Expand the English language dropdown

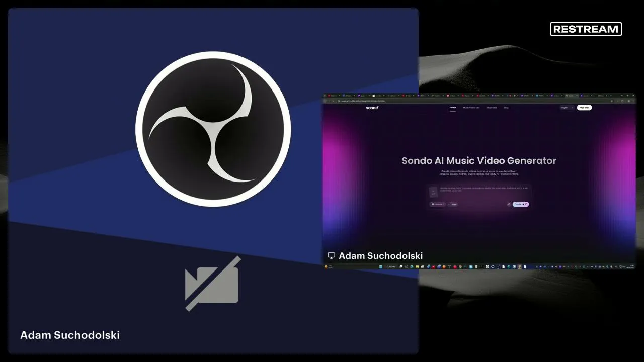(x=567, y=108)
